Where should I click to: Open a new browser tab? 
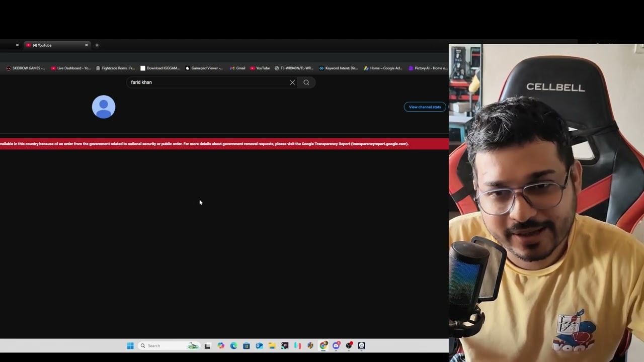97,45
